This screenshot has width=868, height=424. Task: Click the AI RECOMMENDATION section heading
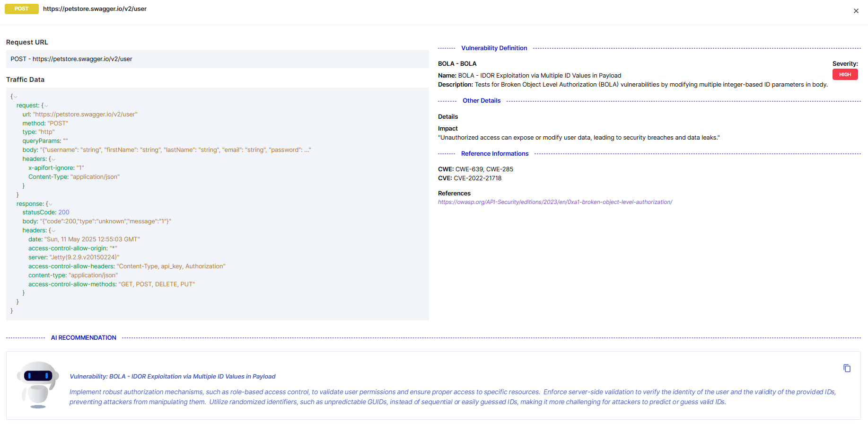pyautogui.click(x=84, y=338)
